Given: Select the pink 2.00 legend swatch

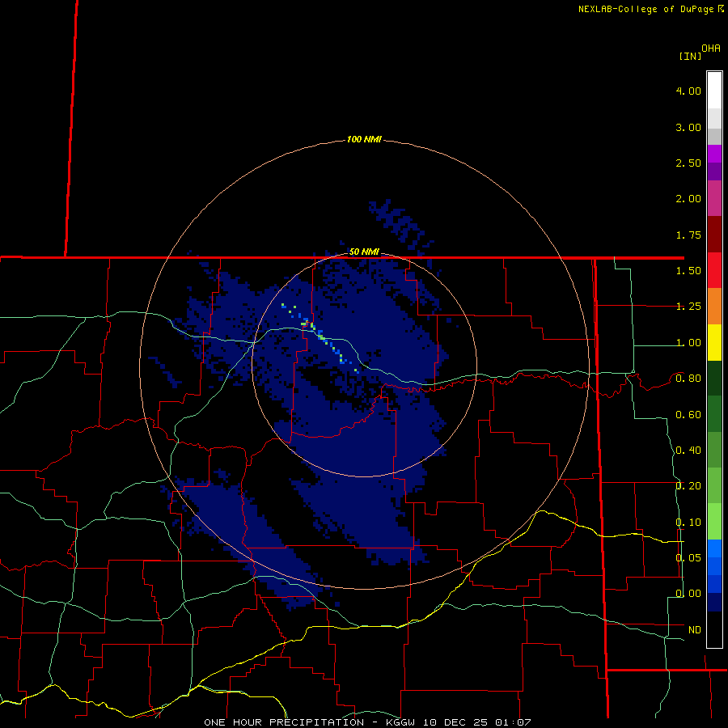Looking at the screenshot, I should point(714,198).
